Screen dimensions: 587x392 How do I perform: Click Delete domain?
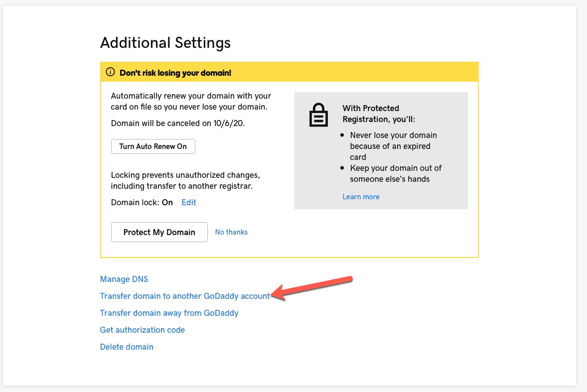127,347
